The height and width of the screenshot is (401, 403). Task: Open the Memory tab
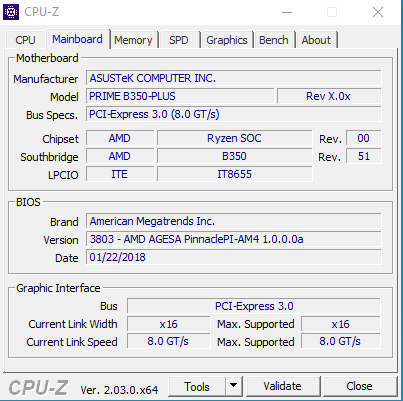133,40
